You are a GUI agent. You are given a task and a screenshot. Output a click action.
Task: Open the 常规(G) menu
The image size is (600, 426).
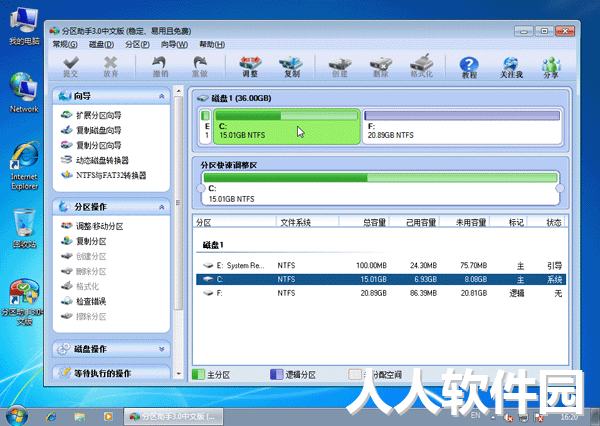(x=65, y=44)
